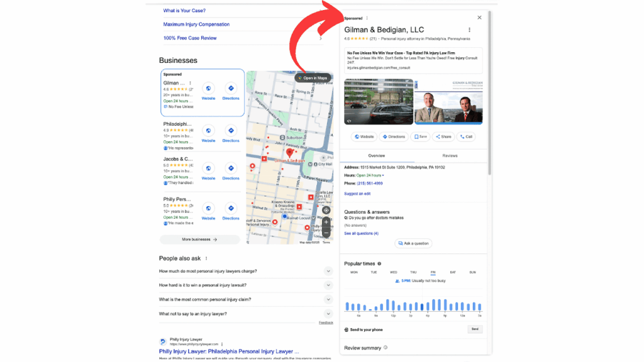Switch to the Reviews tab
Viewport: 644px width, 362px height.
point(450,155)
